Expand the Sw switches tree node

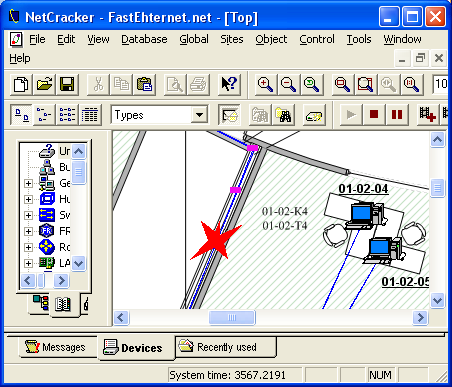[x=28, y=215]
